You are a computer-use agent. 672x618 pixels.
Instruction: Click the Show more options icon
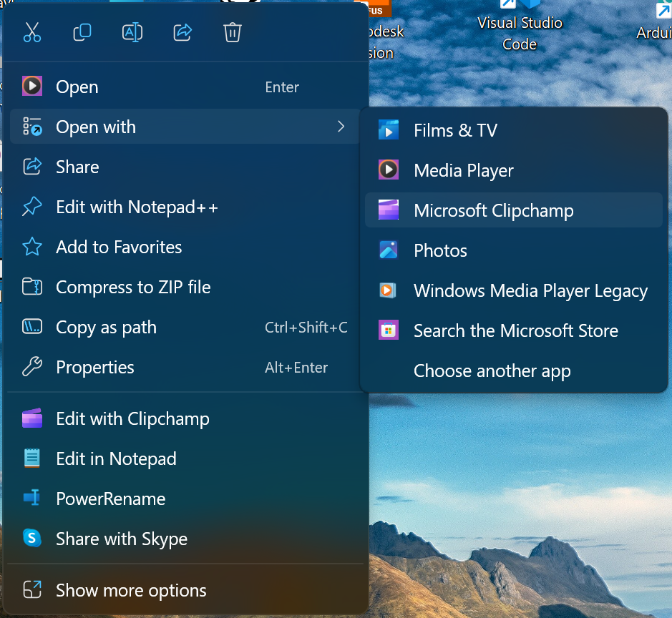pyautogui.click(x=32, y=589)
